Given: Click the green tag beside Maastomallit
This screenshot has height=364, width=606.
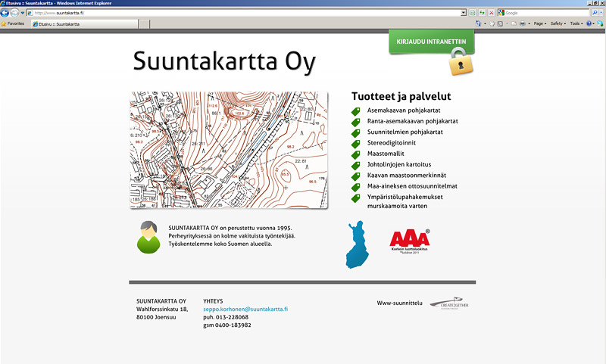Looking at the screenshot, I should [356, 154].
